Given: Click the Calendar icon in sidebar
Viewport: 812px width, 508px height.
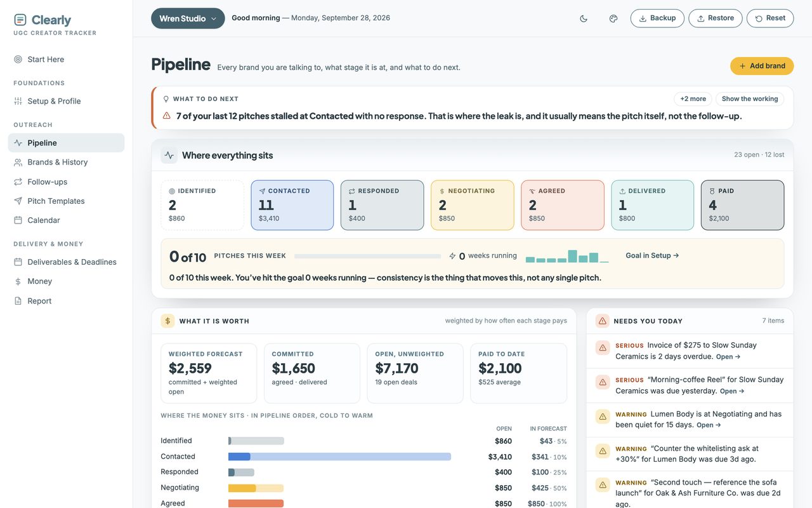Looking at the screenshot, I should tap(18, 220).
